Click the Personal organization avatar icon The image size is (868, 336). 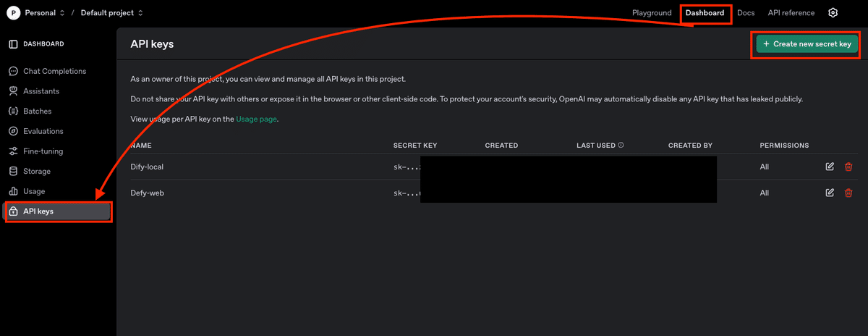(13, 13)
